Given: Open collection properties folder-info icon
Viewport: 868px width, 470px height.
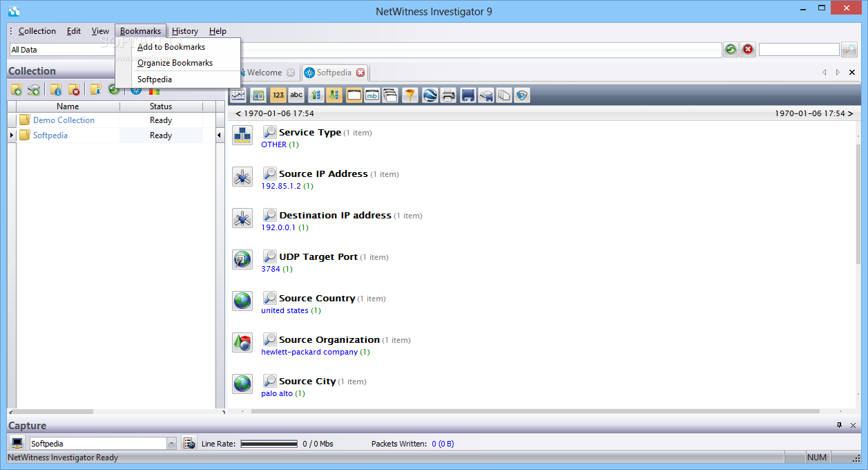Looking at the screenshot, I should tap(56, 89).
